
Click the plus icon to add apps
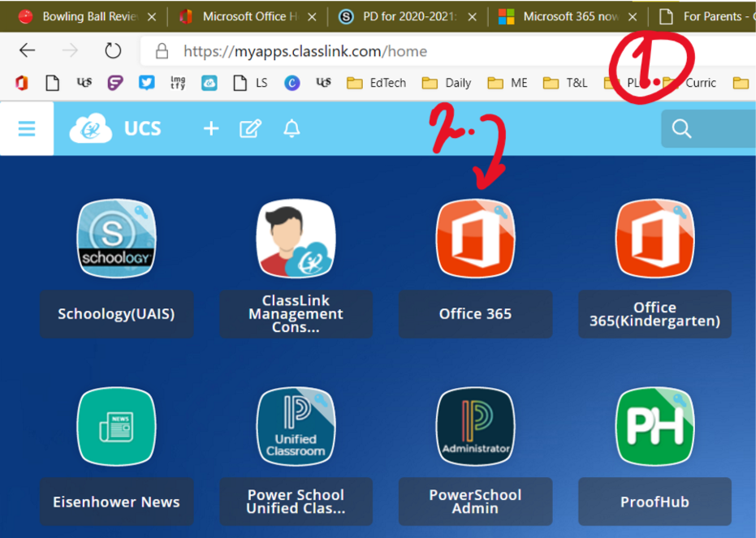(x=211, y=128)
